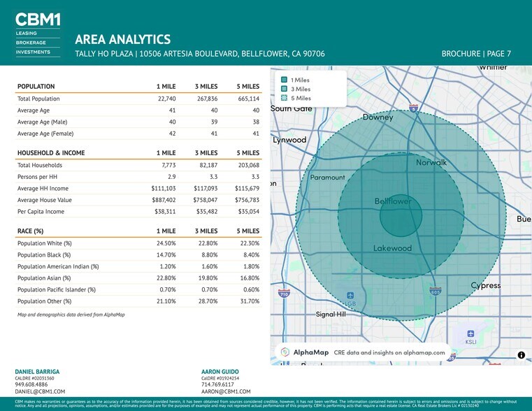Click the Interstate 605 highway shield

coord(435,291)
